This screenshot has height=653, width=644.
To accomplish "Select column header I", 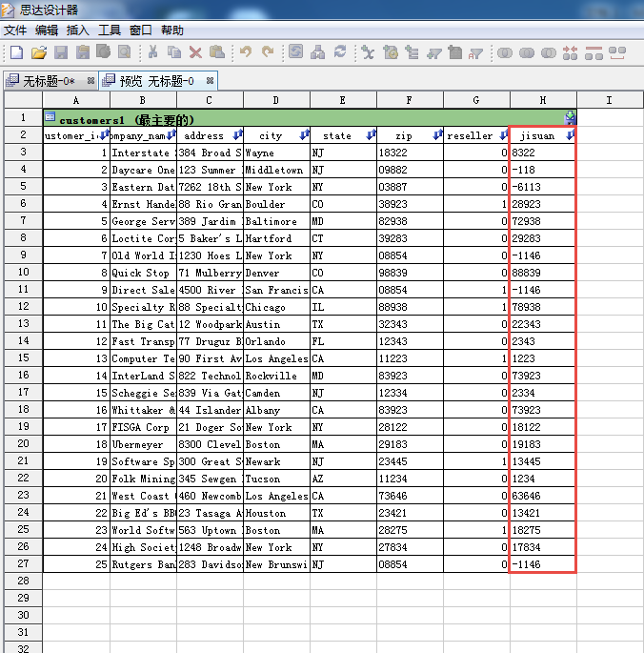I will (x=610, y=100).
